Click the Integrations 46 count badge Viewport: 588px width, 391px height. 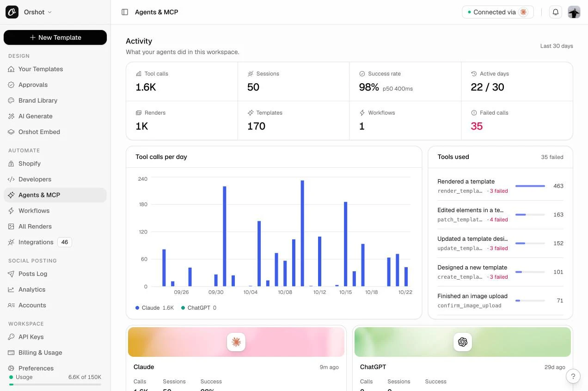coord(65,242)
